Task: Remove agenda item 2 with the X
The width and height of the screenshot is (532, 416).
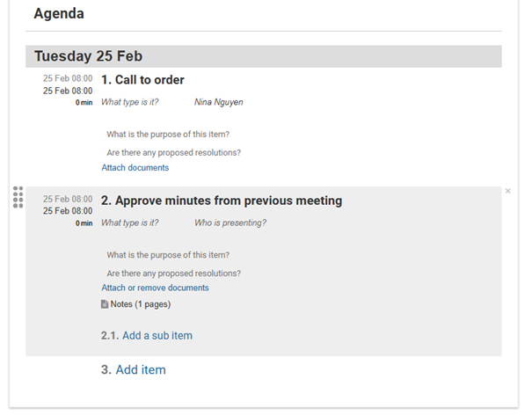Action: click(507, 191)
